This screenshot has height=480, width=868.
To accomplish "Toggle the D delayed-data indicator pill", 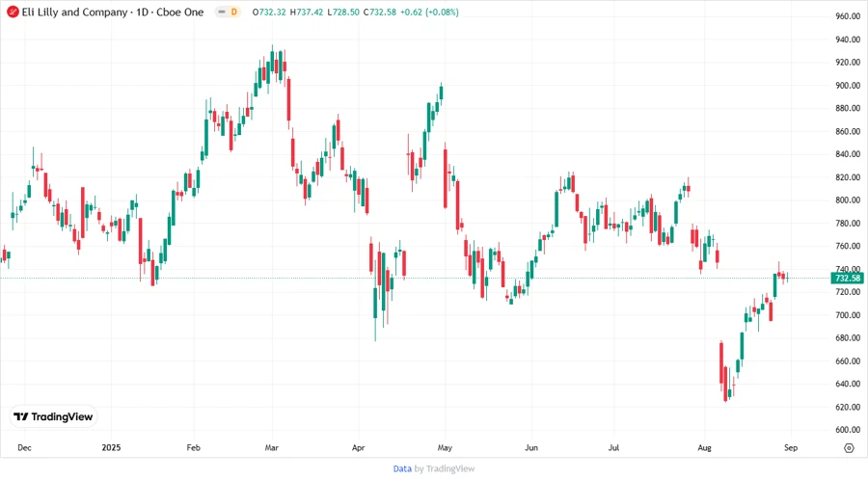I will (x=228, y=13).
